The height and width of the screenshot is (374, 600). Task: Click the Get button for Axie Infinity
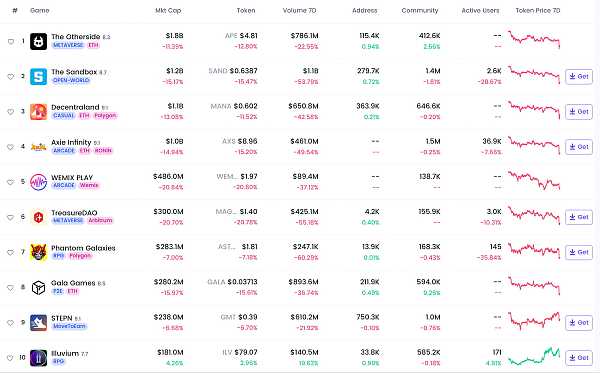[x=579, y=147]
